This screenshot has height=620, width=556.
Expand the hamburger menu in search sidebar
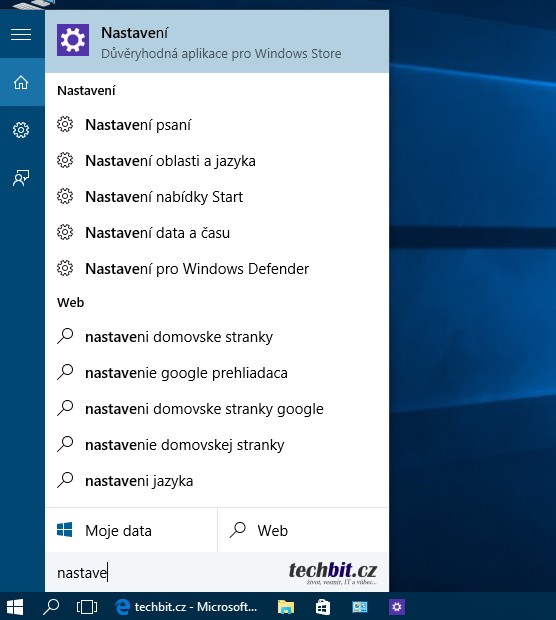coord(21,35)
